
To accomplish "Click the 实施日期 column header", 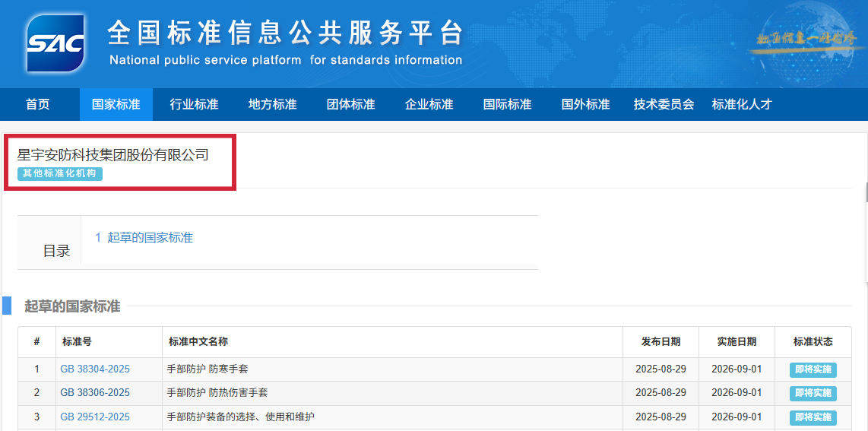I will click(x=737, y=342).
